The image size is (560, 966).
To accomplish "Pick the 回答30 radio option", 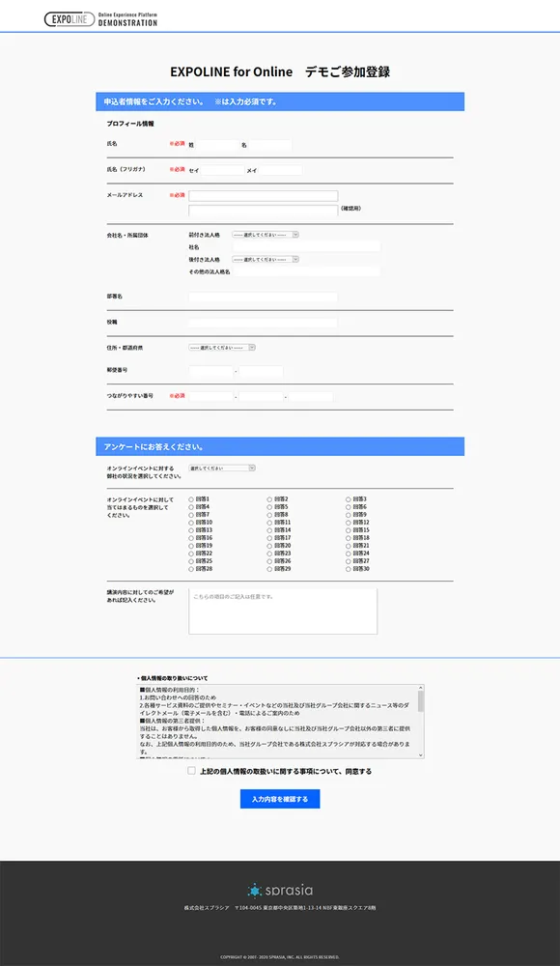I will pos(349,569).
